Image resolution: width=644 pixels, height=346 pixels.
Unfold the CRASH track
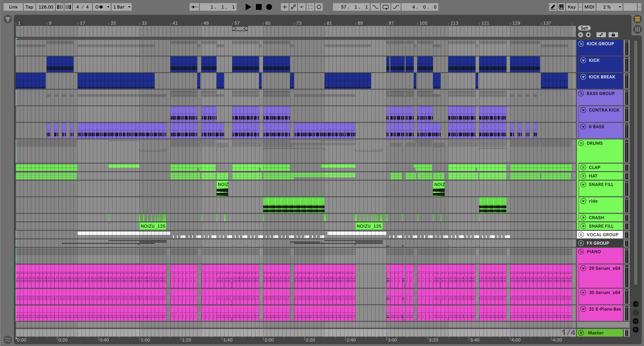tap(583, 218)
